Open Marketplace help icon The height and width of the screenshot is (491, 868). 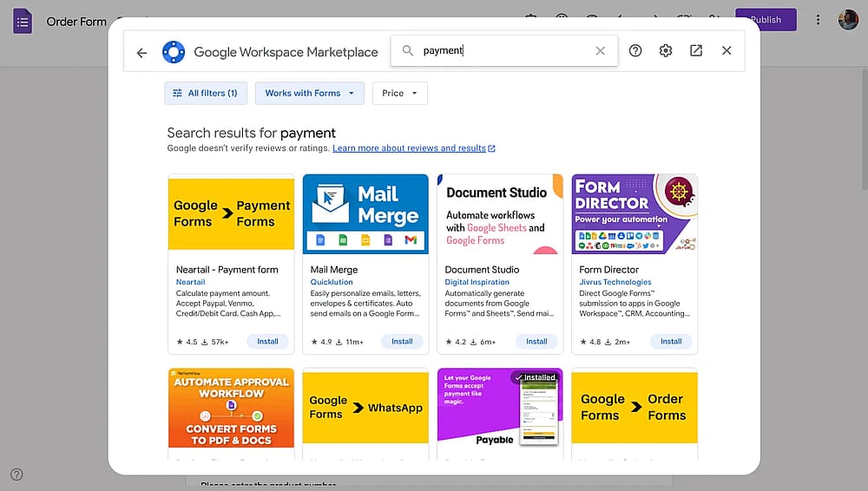tap(635, 51)
